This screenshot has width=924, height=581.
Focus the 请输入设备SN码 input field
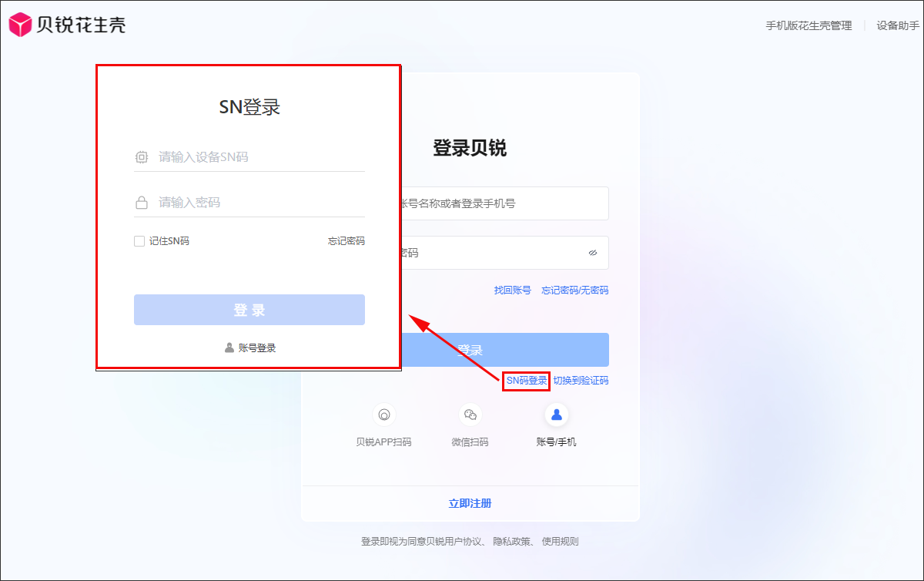(258, 157)
